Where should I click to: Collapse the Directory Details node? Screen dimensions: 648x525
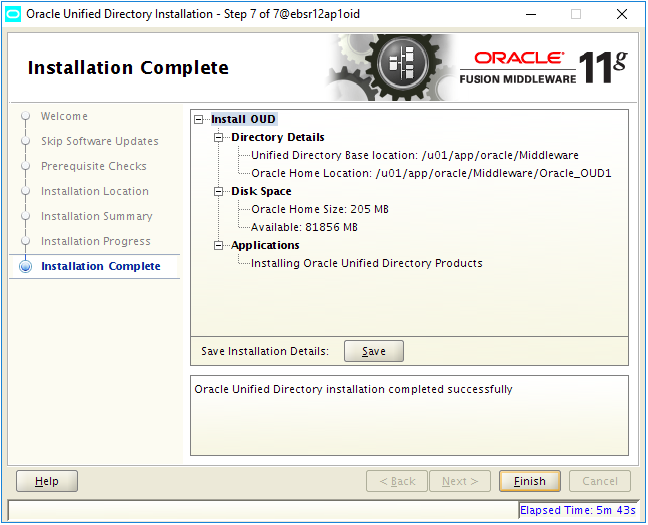click(218, 137)
